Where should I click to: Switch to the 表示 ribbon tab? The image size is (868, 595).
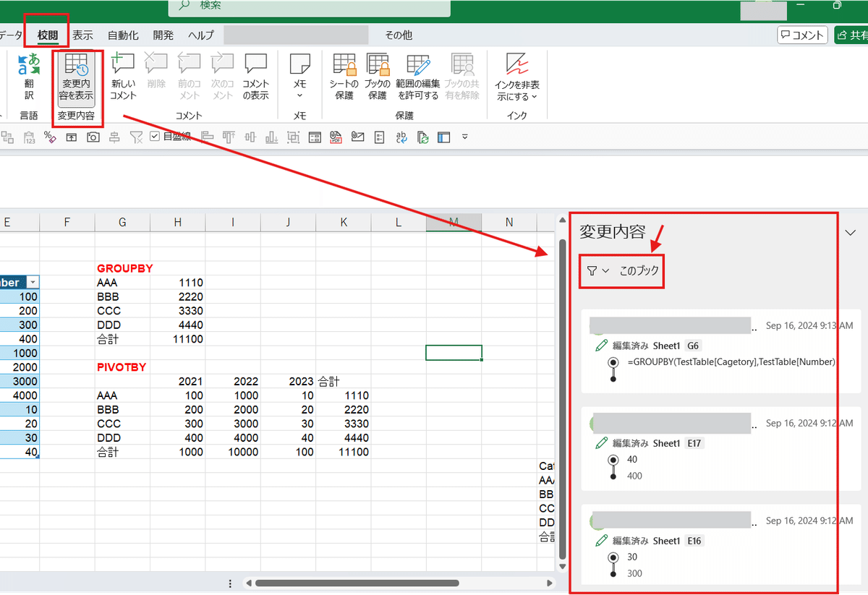click(82, 35)
